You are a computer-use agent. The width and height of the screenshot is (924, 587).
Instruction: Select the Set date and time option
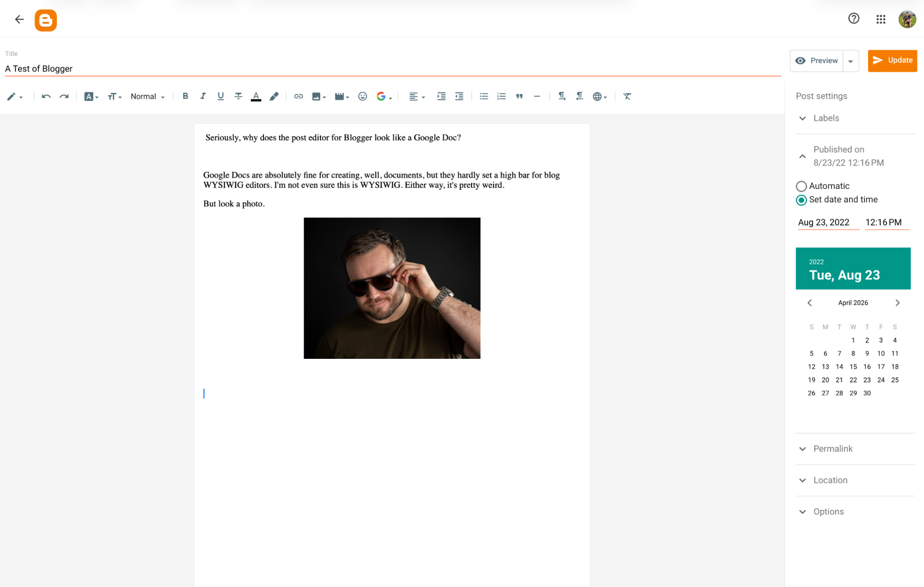pyautogui.click(x=801, y=200)
